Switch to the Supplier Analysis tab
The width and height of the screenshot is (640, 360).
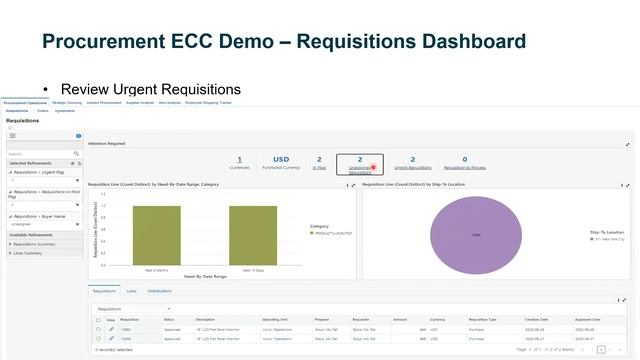tap(140, 103)
